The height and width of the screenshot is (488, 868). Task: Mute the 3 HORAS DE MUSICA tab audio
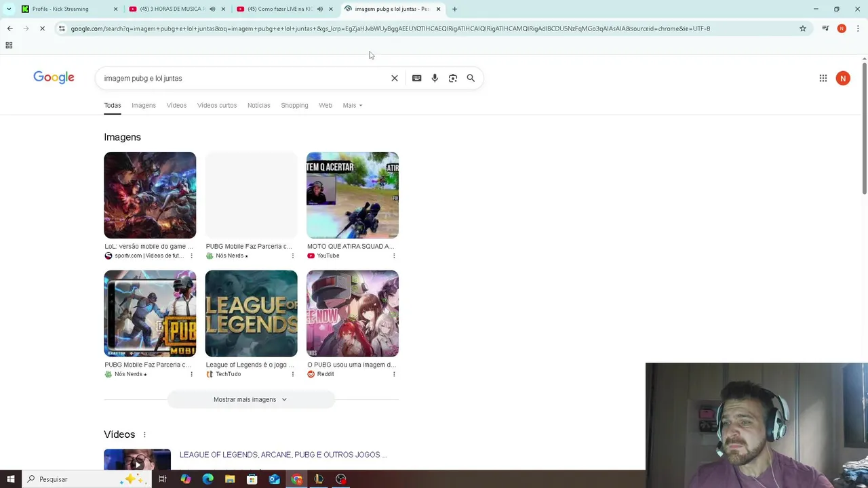(212, 9)
